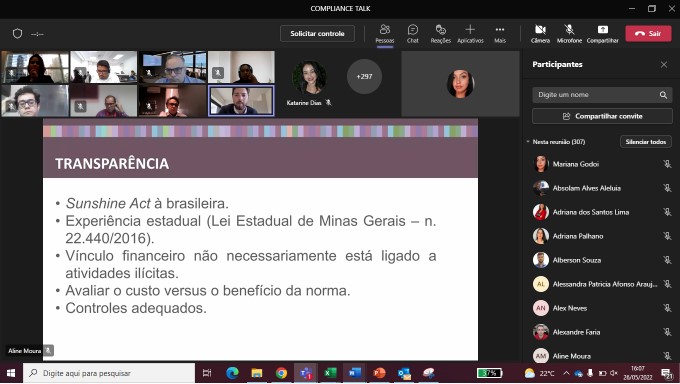
Task: Unmute the Microfone
Action: [569, 34]
